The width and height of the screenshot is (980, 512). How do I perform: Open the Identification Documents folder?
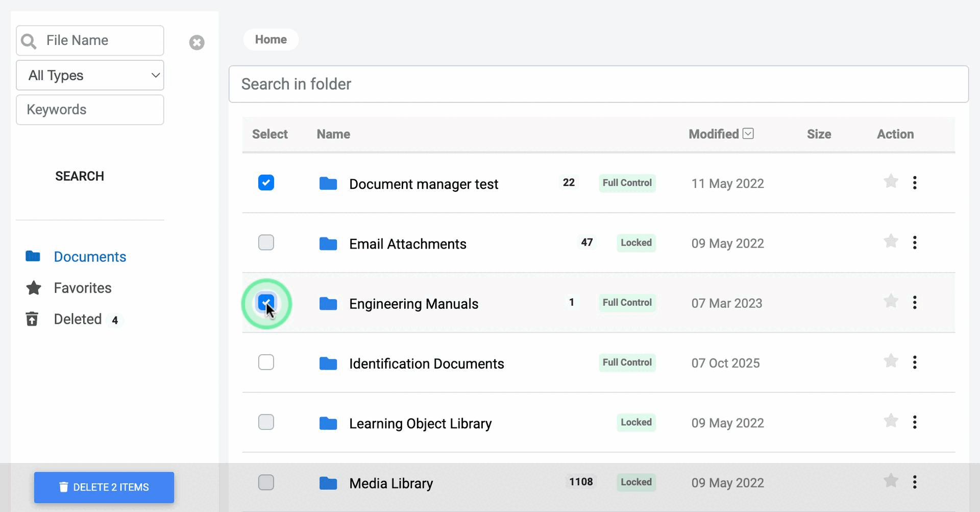click(x=427, y=364)
